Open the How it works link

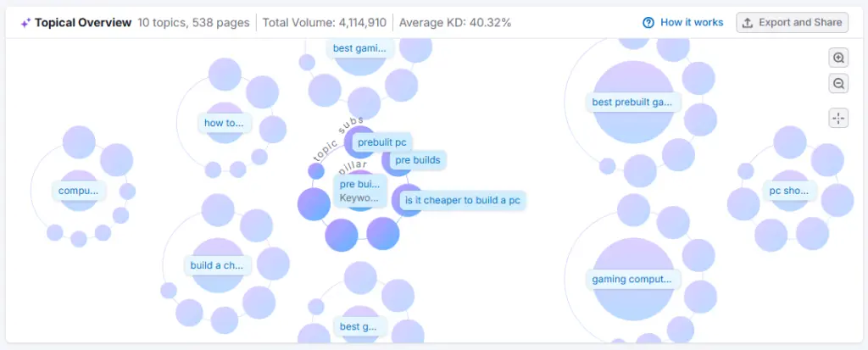[692, 23]
